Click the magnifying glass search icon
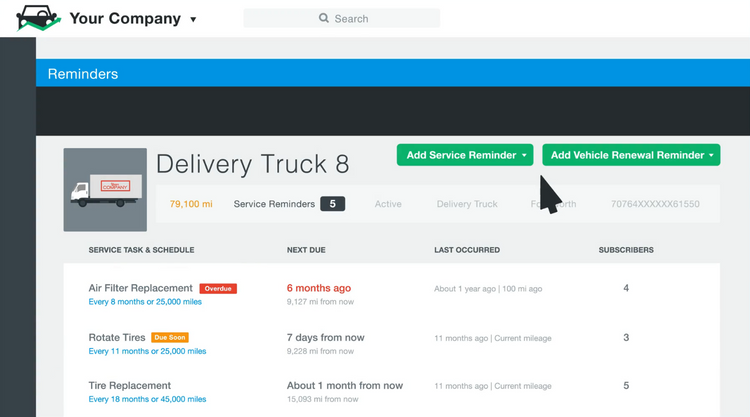The width and height of the screenshot is (750, 417). pyautogui.click(x=324, y=18)
